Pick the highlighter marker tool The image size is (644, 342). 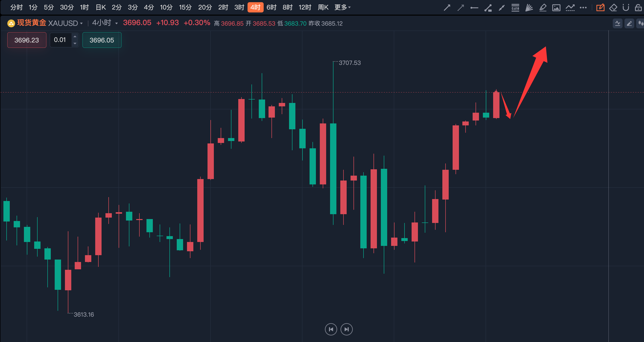point(543,8)
